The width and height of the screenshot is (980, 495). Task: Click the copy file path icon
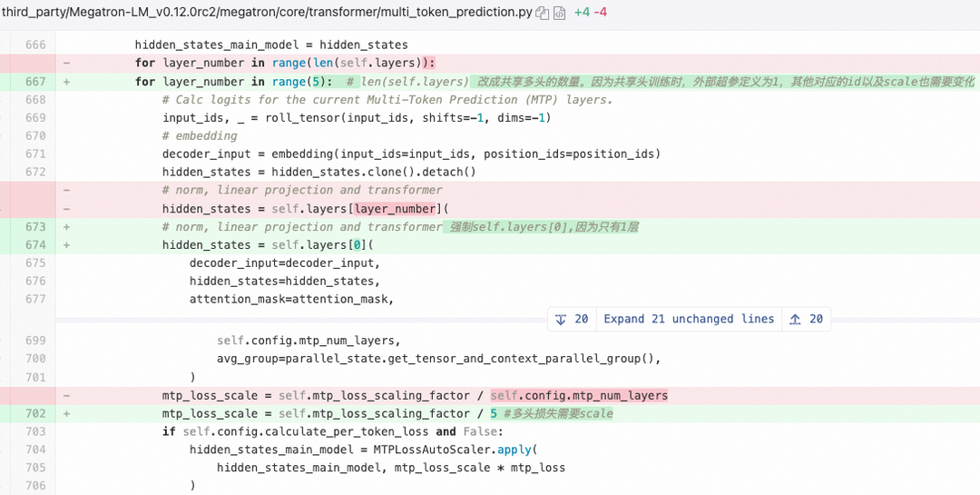(x=543, y=13)
